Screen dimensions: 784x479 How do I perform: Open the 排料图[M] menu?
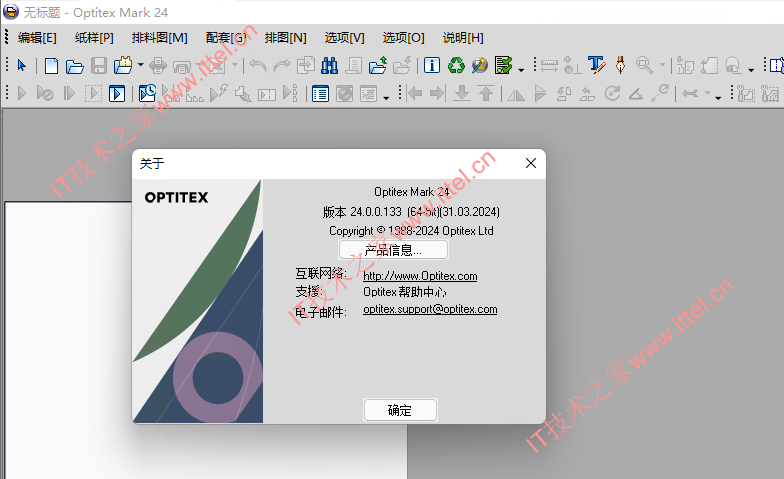[x=160, y=38]
